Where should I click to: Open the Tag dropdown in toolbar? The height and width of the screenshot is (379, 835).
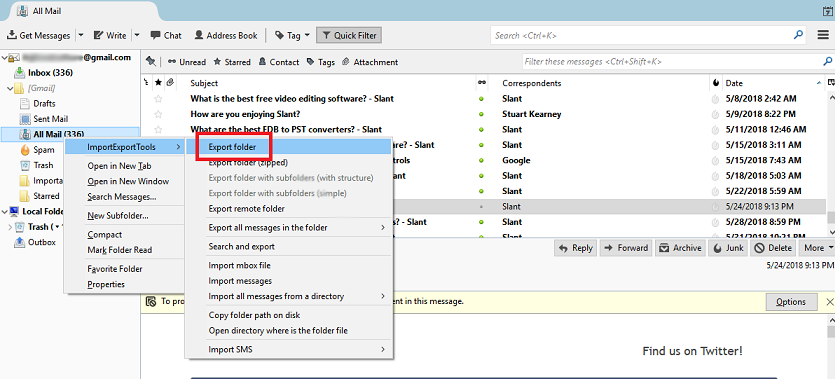coord(292,36)
